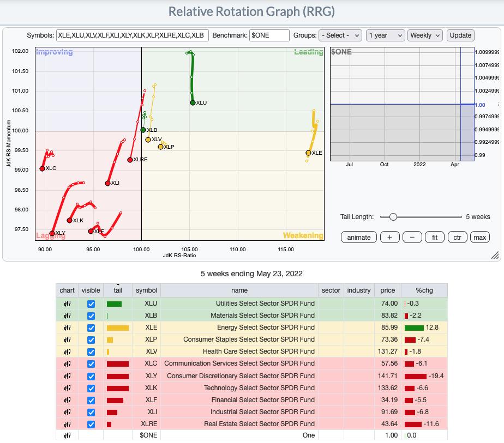Sort table by tail column
This screenshot has height=443, width=504.
[x=118, y=290]
